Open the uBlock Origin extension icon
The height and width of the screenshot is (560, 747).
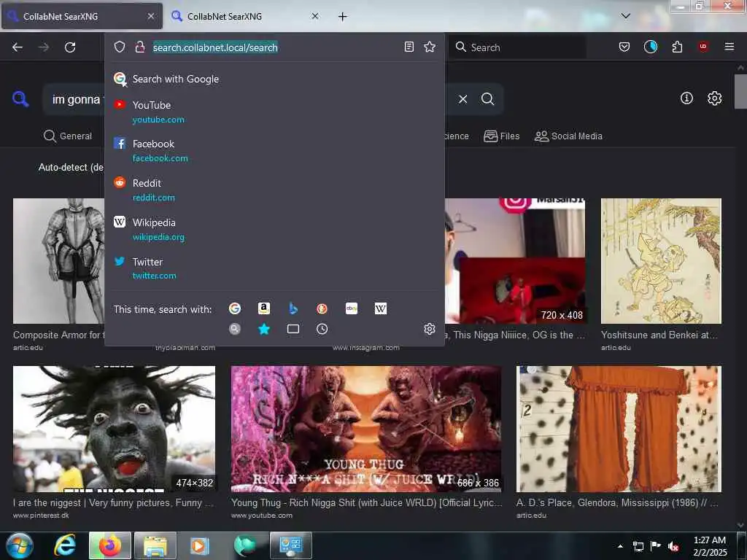703,47
